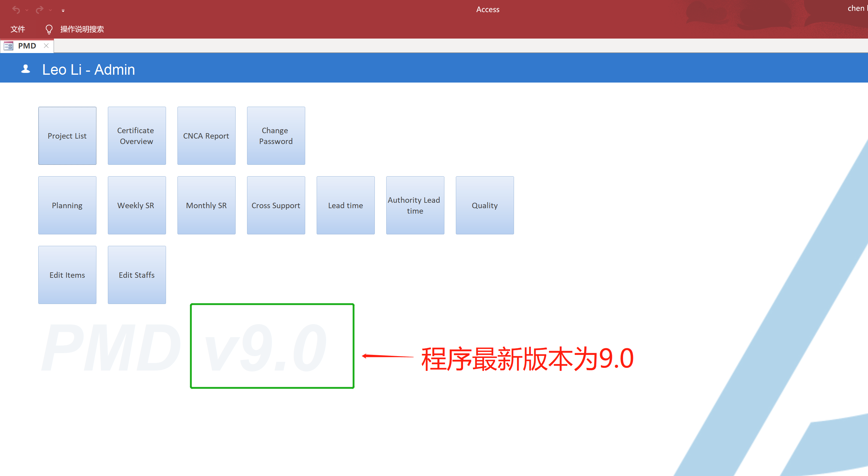Open the Project List module
This screenshot has height=476, width=868.
[66, 135]
